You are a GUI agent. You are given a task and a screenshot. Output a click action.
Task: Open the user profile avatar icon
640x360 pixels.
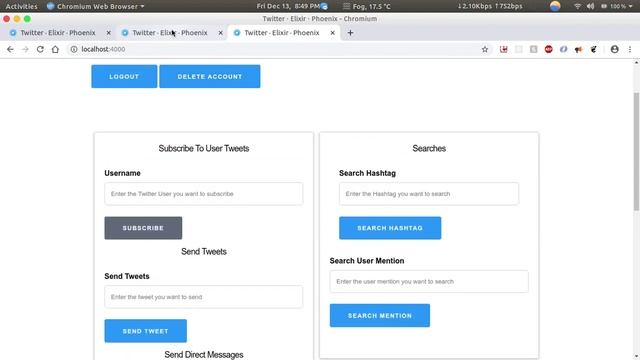tap(615, 49)
